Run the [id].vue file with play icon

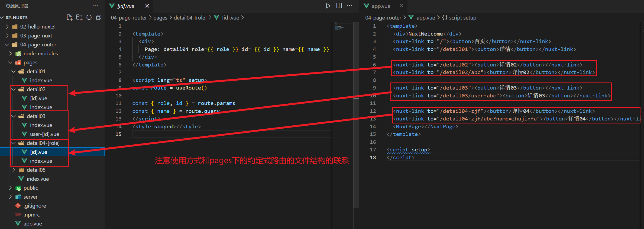(328, 6)
